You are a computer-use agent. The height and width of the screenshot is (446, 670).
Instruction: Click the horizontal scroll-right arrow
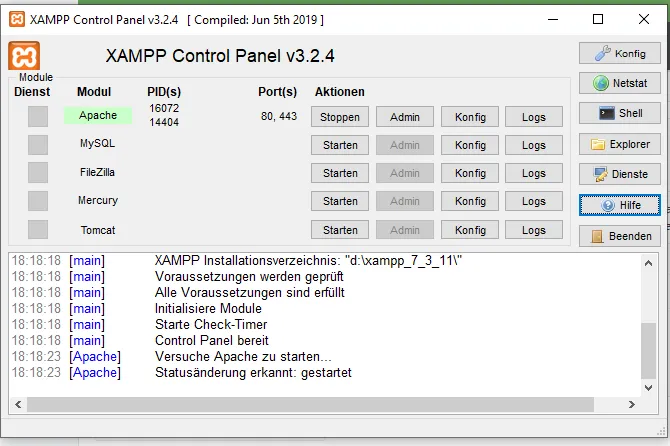click(632, 404)
